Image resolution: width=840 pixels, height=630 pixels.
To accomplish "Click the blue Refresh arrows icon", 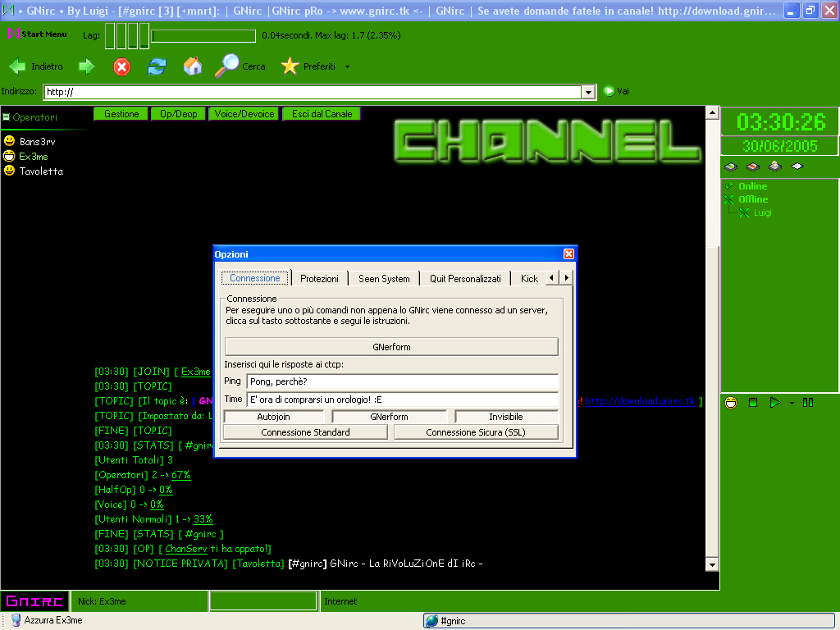I will pos(157,67).
